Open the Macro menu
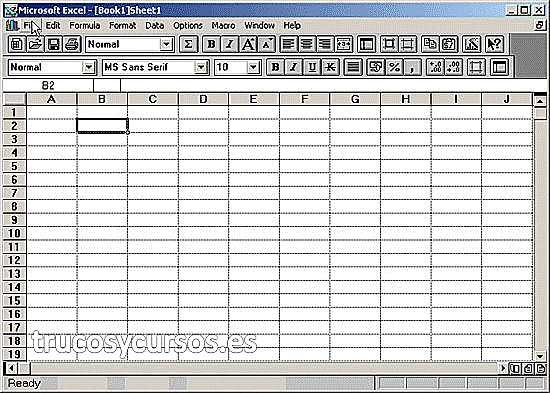550x393 pixels. pyautogui.click(x=223, y=26)
